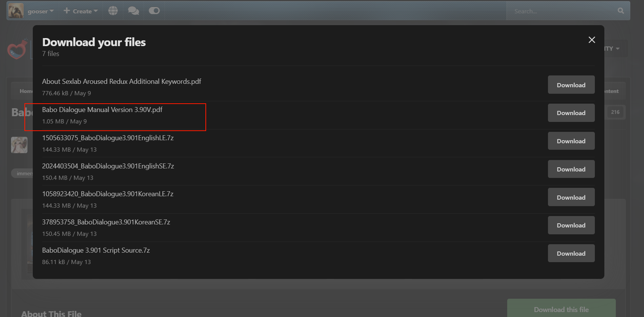Click file name 378953758_BaboDialogue3.901KoreanSE.7z
Image resolution: width=644 pixels, height=317 pixels.
tap(106, 222)
